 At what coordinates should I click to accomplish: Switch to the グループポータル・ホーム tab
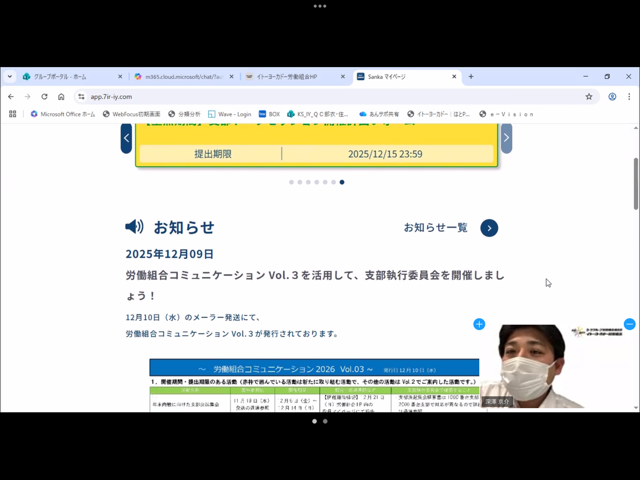point(65,76)
